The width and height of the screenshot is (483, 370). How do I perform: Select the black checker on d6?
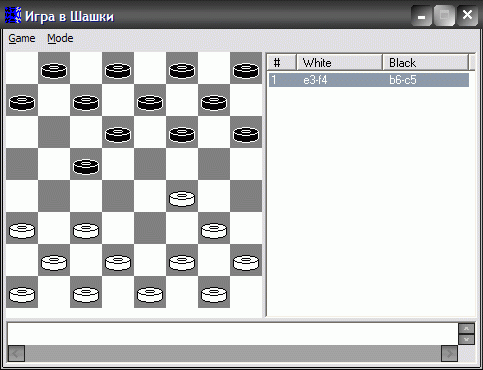[118, 134]
